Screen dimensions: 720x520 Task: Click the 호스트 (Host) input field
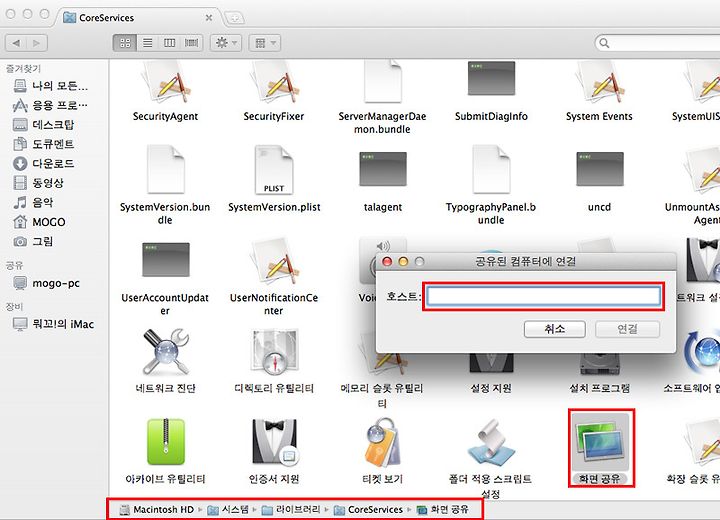point(544,296)
